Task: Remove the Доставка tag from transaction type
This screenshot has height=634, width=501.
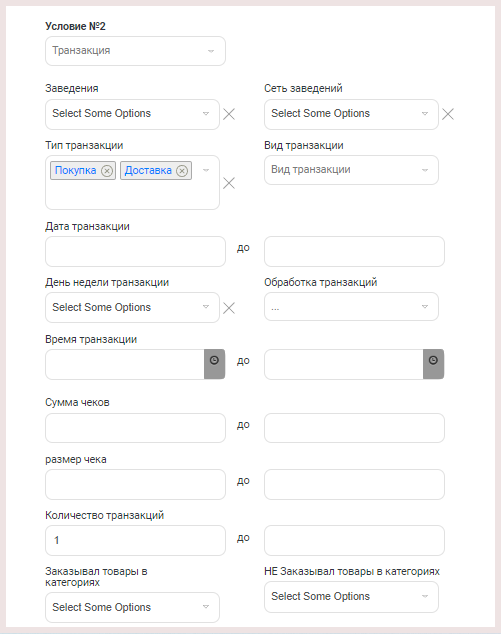Action: point(182,171)
